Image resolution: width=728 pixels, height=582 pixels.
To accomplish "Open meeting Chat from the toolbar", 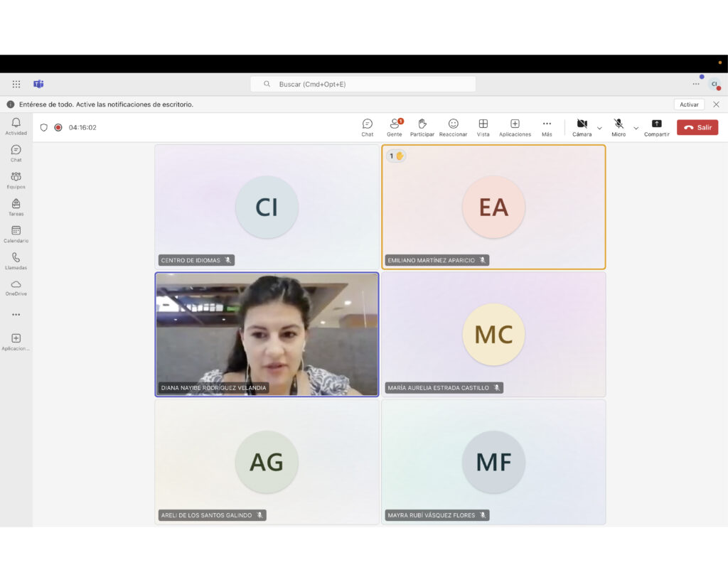I will (368, 128).
